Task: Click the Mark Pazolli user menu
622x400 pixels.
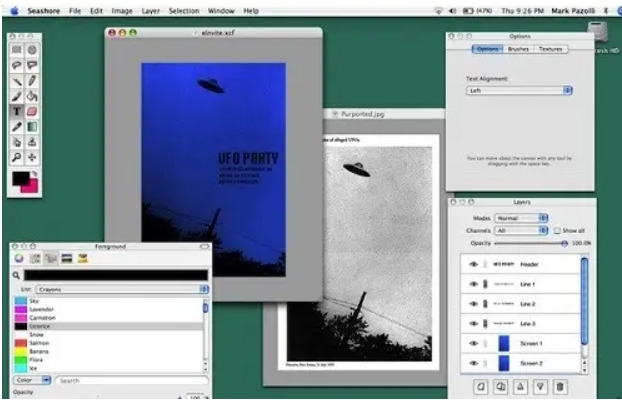Action: pyautogui.click(x=573, y=11)
